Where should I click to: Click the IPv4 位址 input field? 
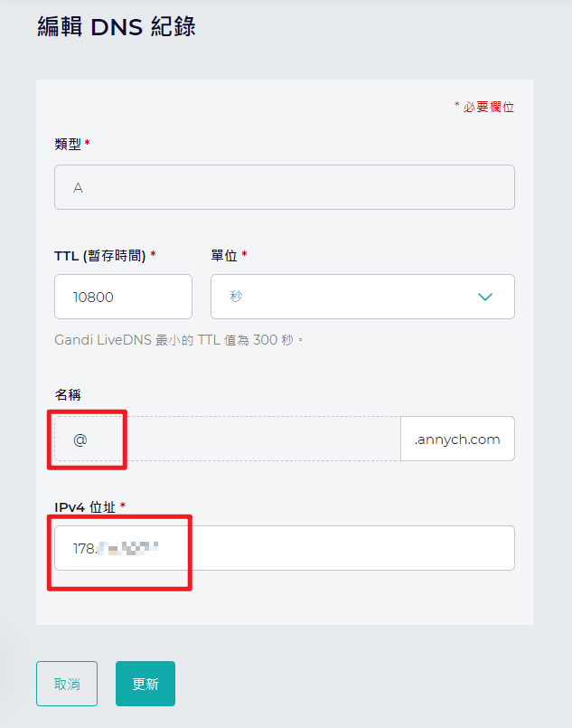(285, 548)
